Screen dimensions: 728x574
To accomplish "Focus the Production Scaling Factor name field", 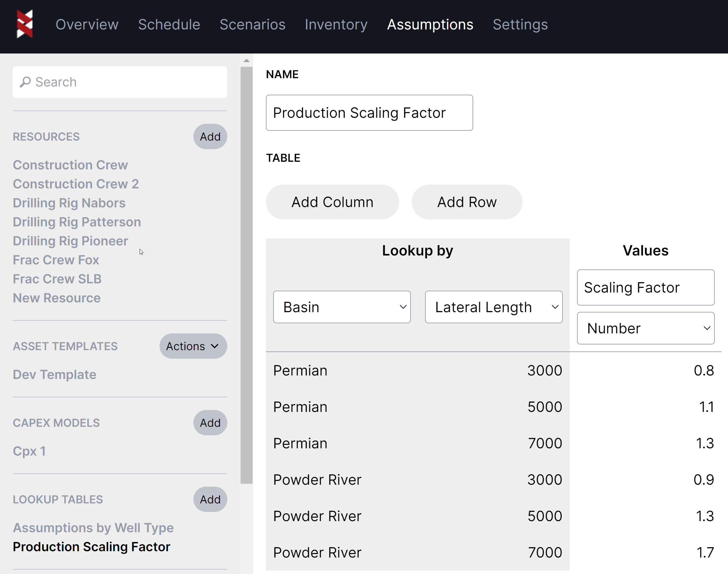I will [369, 113].
